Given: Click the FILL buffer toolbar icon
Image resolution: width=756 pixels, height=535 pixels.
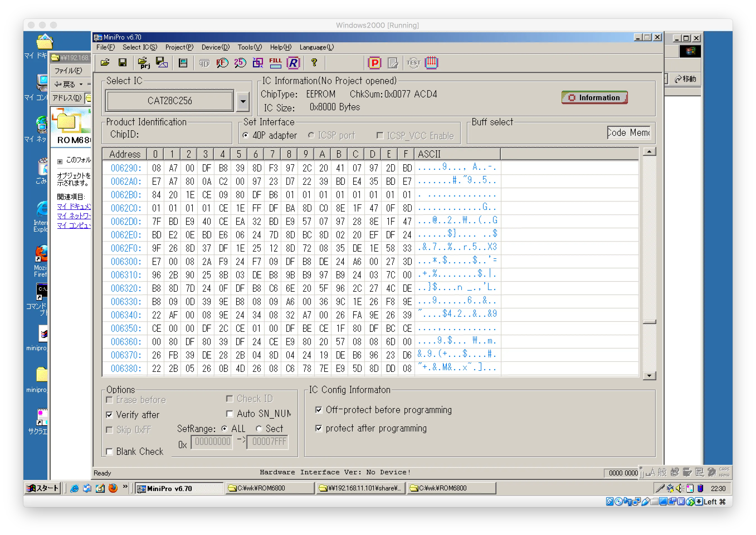Looking at the screenshot, I should [275, 63].
